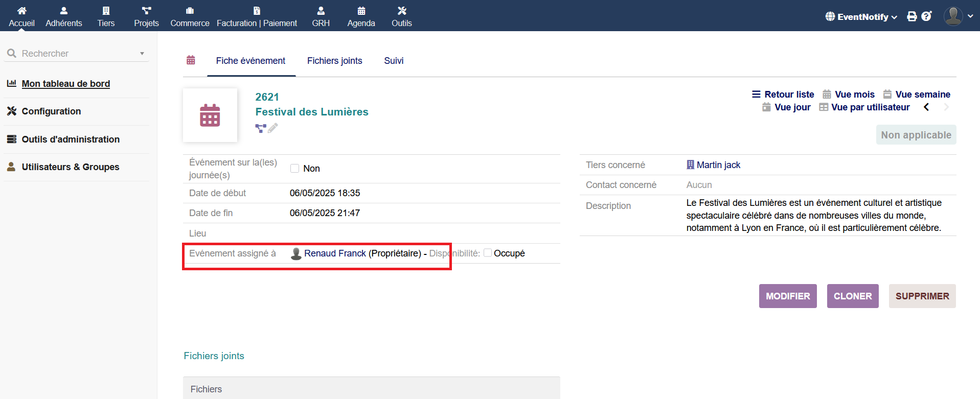Screen dimensions: 980x399
Task: Toggle the all-day event Non checkbox
Action: pos(294,169)
